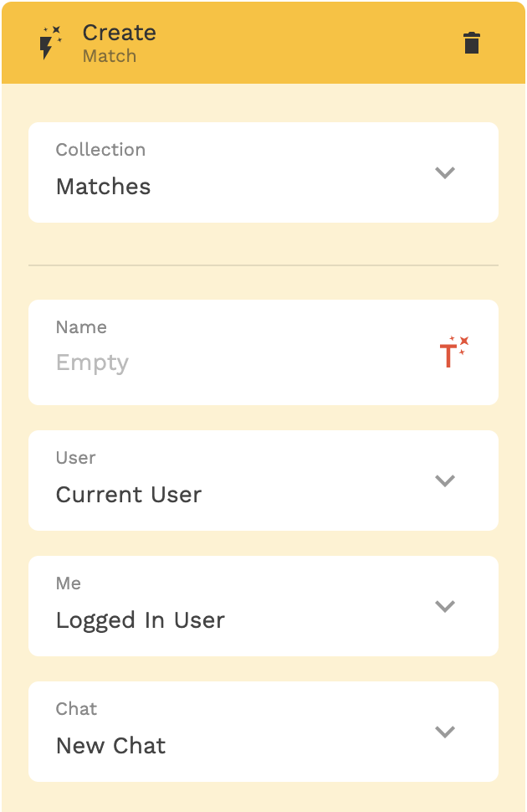The width and height of the screenshot is (527, 812).
Task: Click the User field label
Action: point(75,458)
